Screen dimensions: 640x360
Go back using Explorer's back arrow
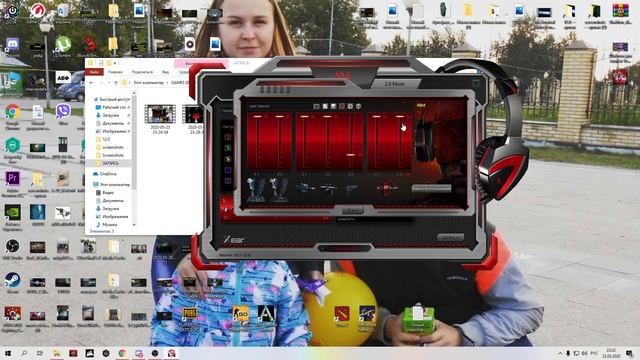(x=91, y=82)
